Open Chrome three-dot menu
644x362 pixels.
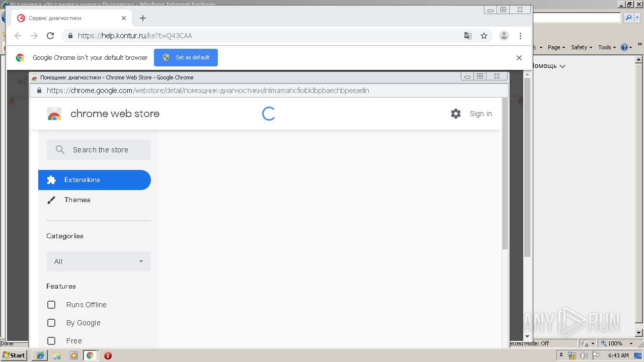[x=520, y=36]
